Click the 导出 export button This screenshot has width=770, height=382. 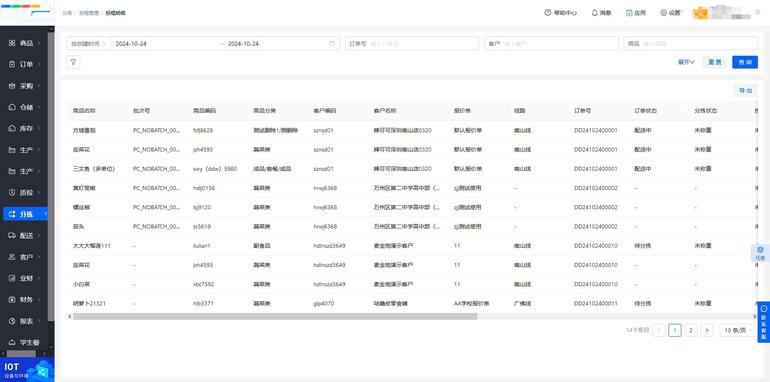tap(745, 91)
